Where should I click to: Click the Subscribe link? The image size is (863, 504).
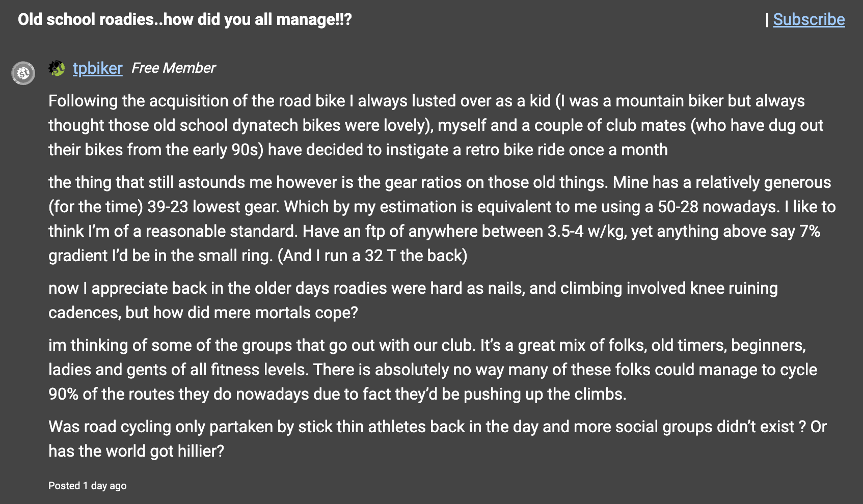[x=808, y=19]
